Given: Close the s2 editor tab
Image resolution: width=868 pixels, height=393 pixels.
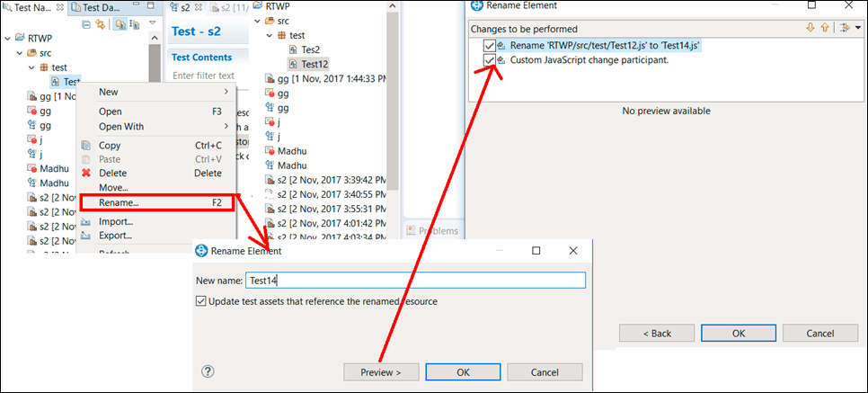Looking at the screenshot, I should coord(199,8).
